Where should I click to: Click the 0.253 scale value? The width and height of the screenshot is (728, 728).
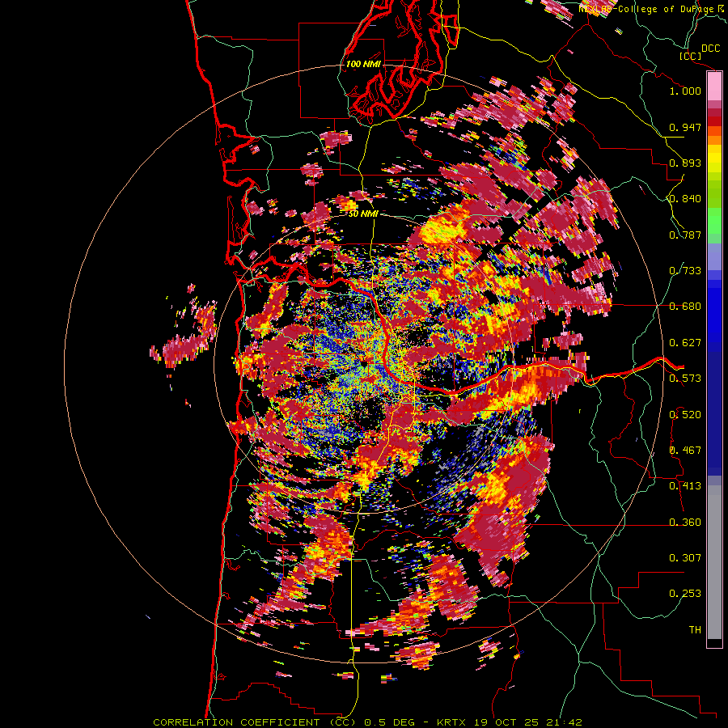[685, 594]
